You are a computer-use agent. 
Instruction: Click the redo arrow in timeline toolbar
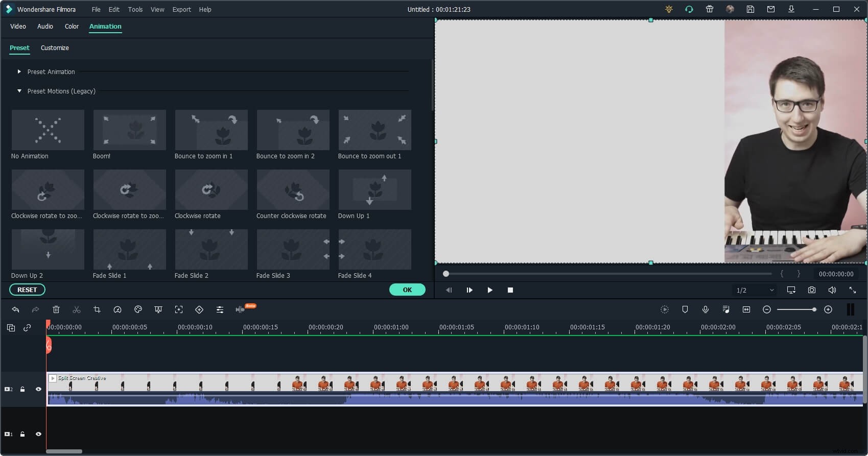35,309
